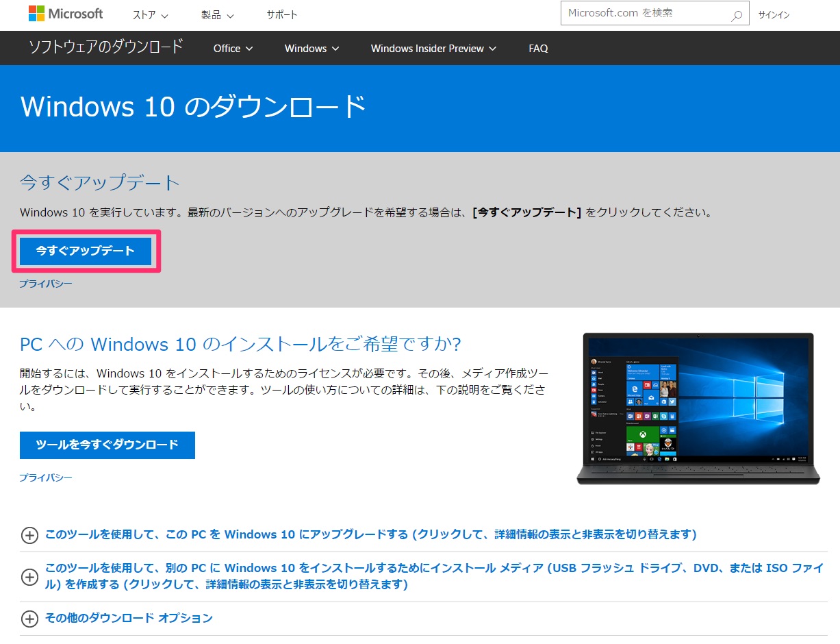Click ソフトウェアのダウンロード header link
This screenshot has height=644, width=840.
click(106, 47)
